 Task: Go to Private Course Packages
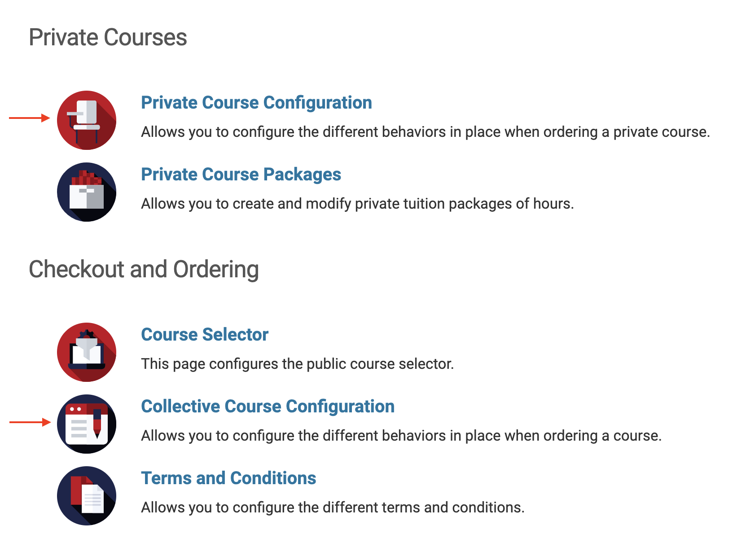(x=241, y=175)
